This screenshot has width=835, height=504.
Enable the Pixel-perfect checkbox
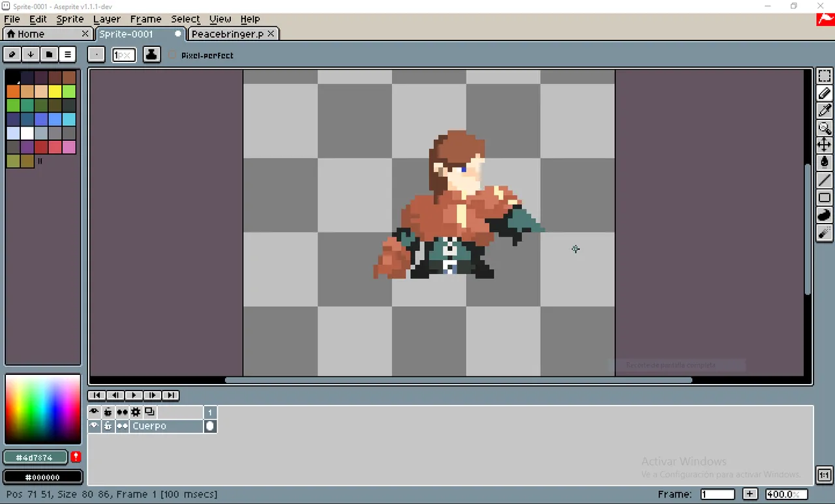(x=172, y=55)
